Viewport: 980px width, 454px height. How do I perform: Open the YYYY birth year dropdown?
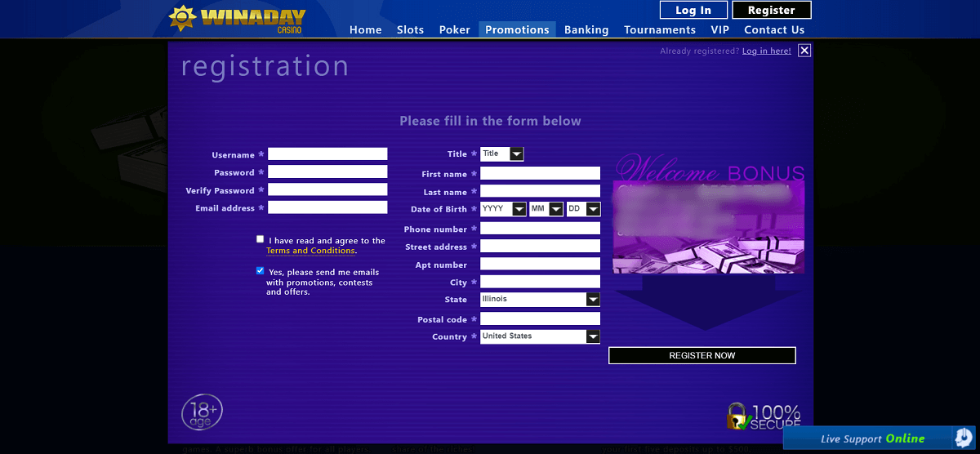(503, 209)
